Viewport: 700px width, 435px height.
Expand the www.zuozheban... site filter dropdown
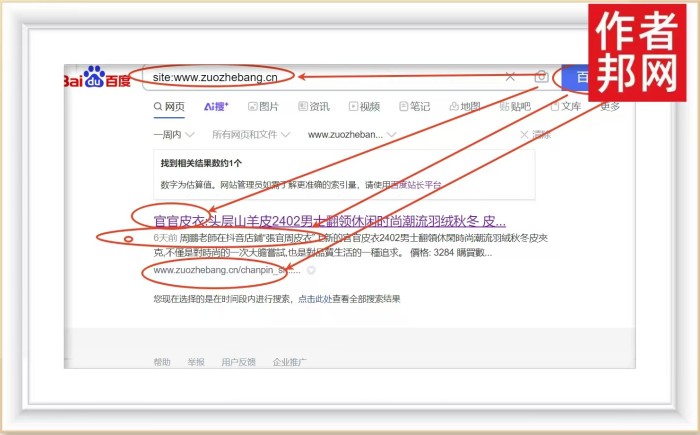(x=352, y=134)
